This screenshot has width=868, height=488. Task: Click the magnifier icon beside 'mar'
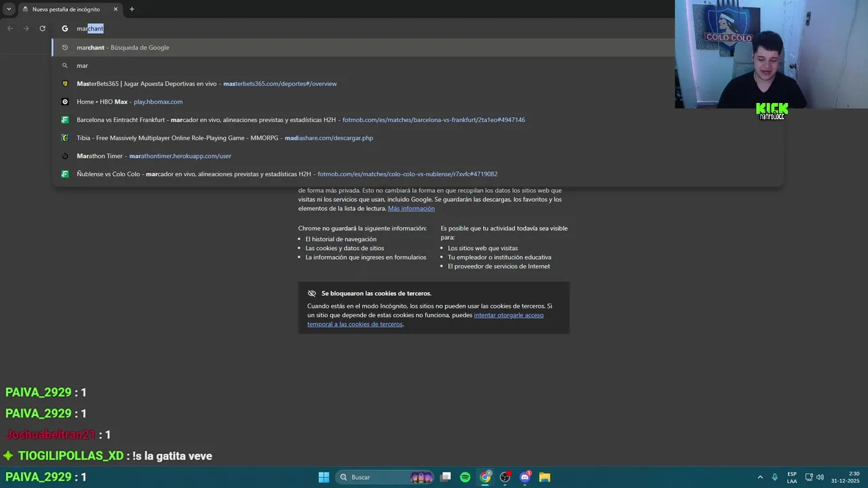65,66
